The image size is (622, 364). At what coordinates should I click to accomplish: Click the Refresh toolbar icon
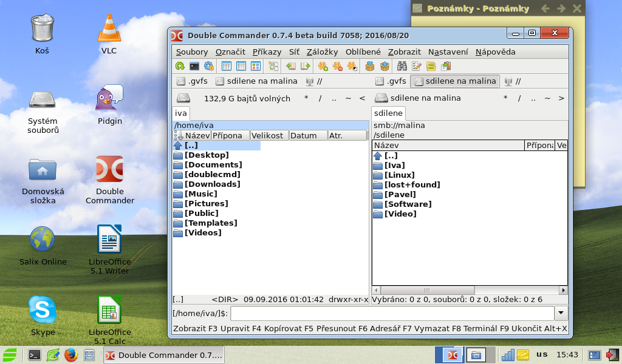coord(180,66)
